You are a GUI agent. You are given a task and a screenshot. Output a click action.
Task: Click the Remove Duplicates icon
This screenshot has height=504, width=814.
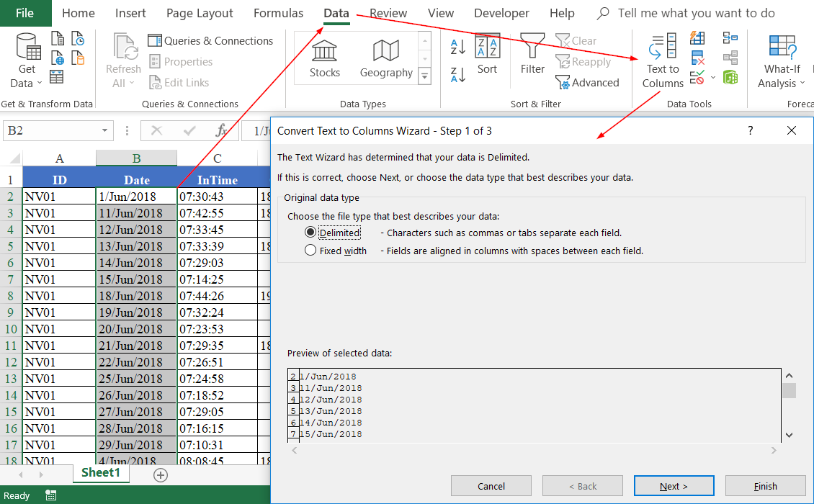697,58
